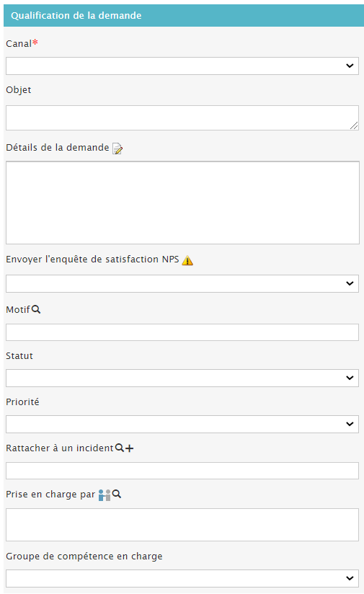Open the Motif search magnifier

pos(36,309)
